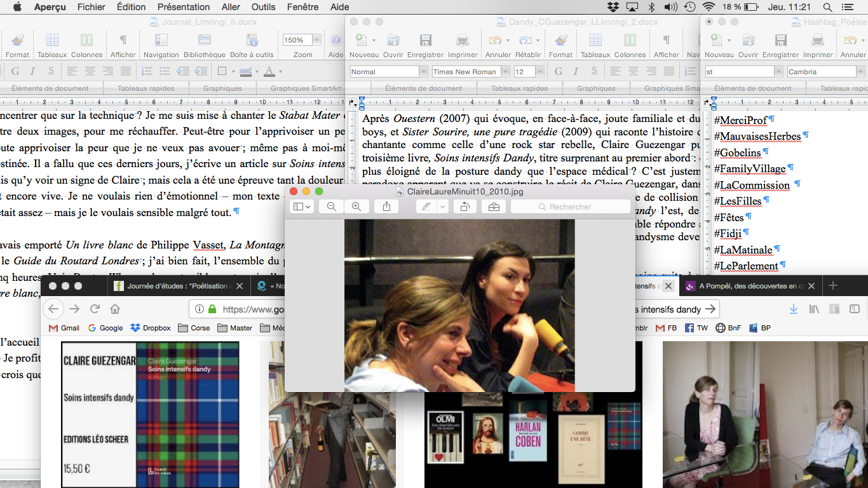Zoom out in the Preview image window
This screenshot has width=868, height=488.
(x=331, y=207)
